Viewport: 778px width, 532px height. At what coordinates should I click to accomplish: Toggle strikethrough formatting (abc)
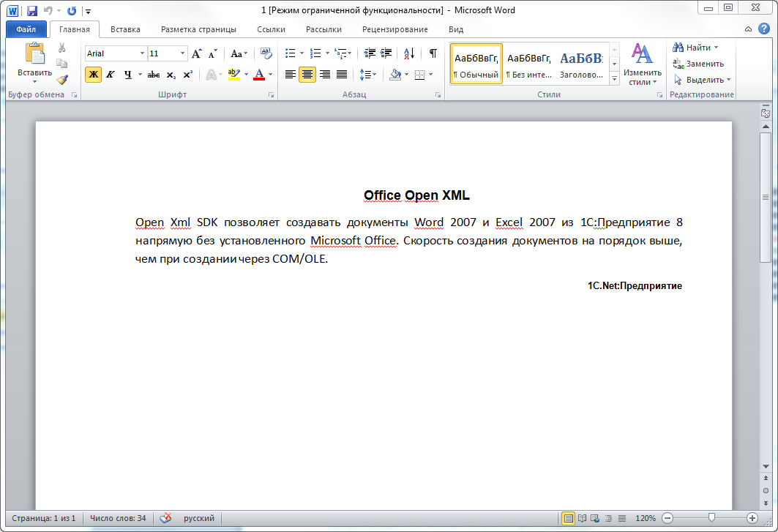154,75
